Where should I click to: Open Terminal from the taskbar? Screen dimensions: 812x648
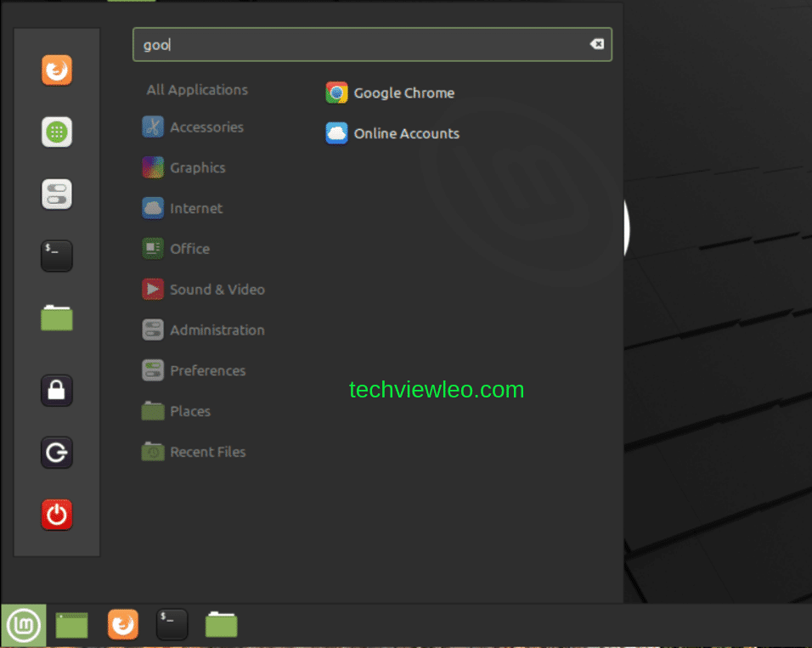pos(172,624)
